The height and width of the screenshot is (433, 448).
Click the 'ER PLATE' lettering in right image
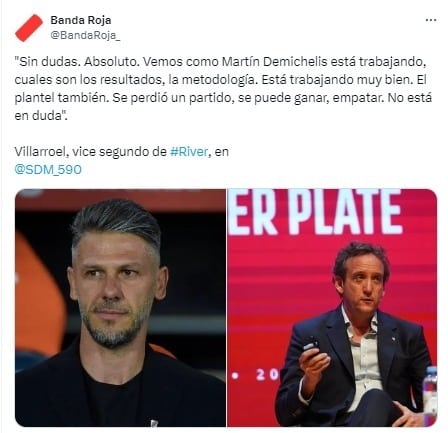315,212
